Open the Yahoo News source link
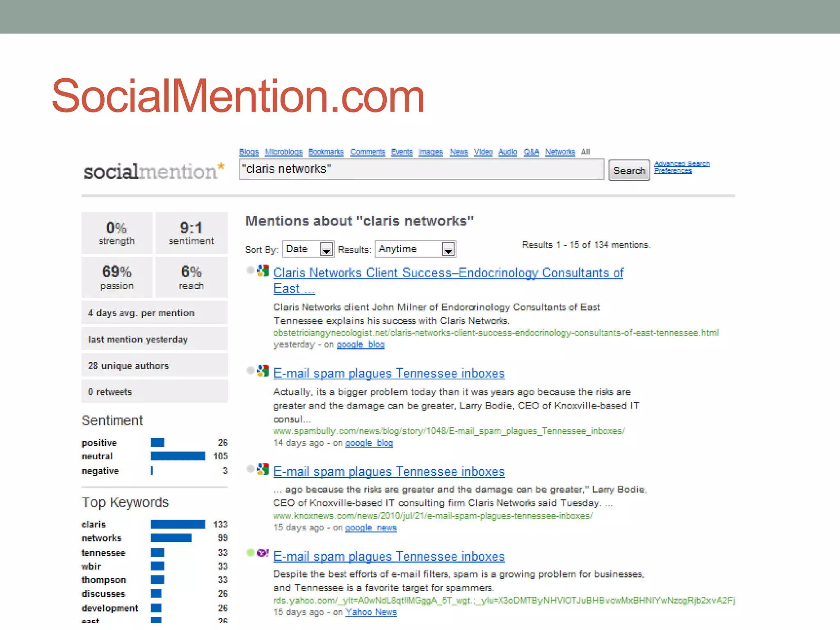 (x=371, y=612)
